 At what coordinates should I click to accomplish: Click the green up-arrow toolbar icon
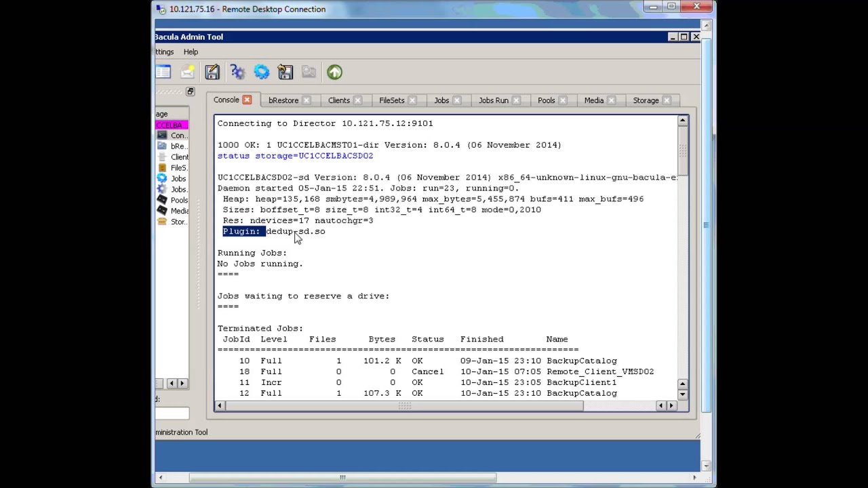[x=334, y=72]
